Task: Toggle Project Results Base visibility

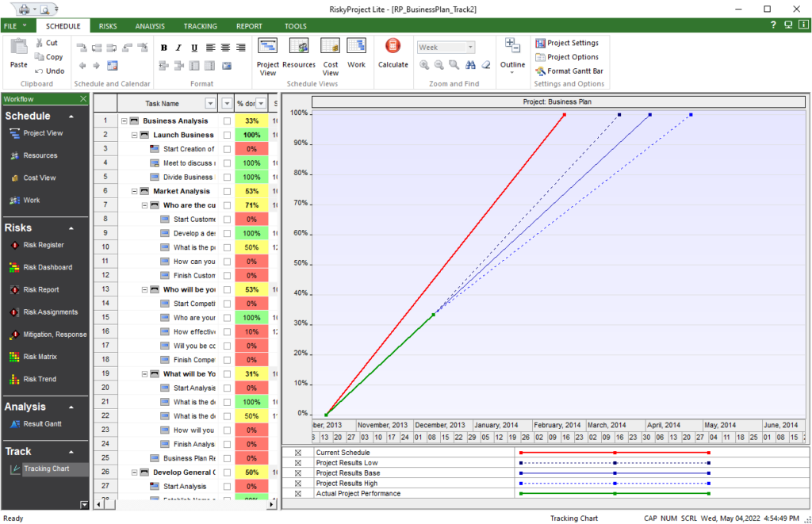Action: (x=297, y=472)
